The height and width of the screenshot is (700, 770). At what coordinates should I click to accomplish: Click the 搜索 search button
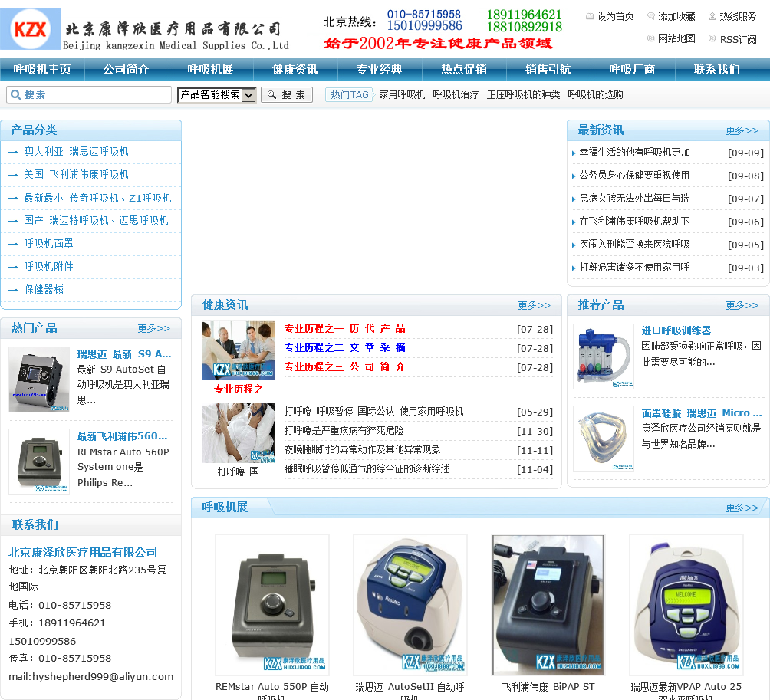coord(287,95)
